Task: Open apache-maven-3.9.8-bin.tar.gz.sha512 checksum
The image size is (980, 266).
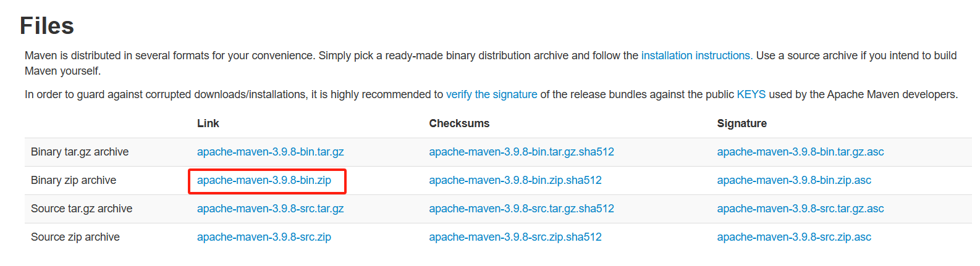Action: 522,152
